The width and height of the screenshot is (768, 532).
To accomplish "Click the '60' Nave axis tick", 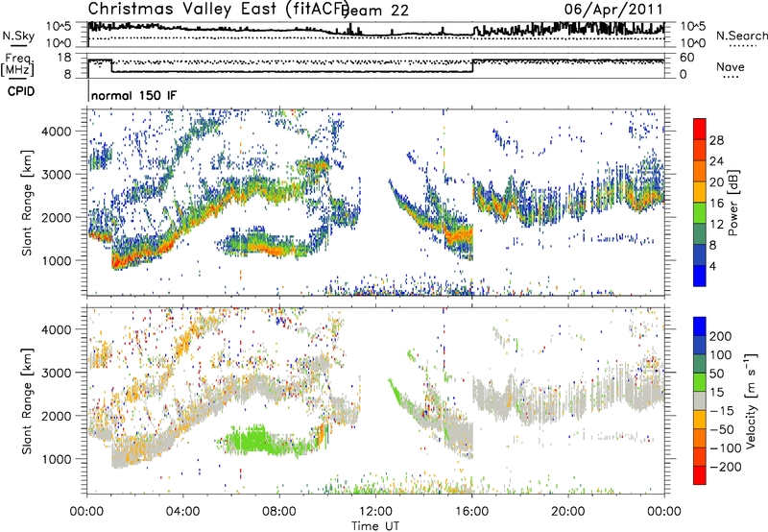I will [x=687, y=58].
